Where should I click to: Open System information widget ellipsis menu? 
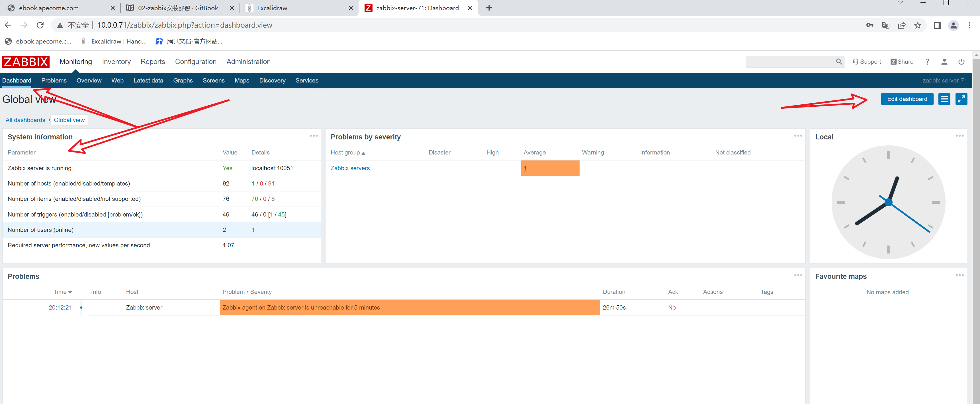(x=314, y=136)
